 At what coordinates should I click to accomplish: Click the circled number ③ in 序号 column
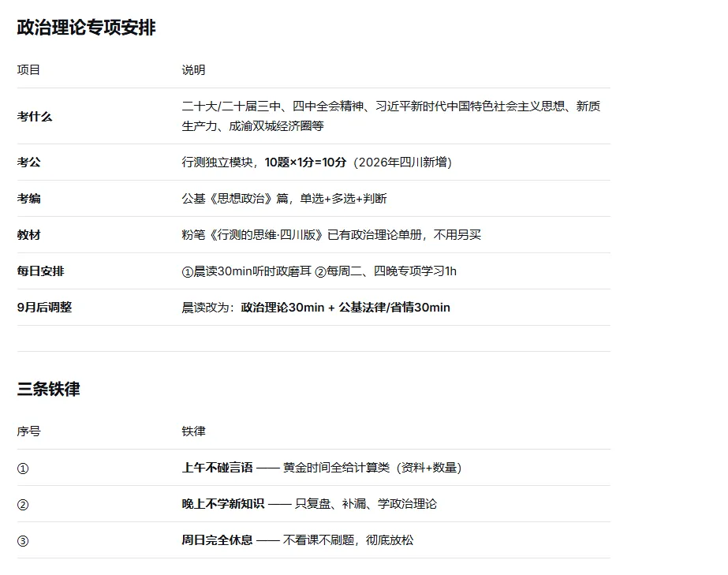pos(23,540)
